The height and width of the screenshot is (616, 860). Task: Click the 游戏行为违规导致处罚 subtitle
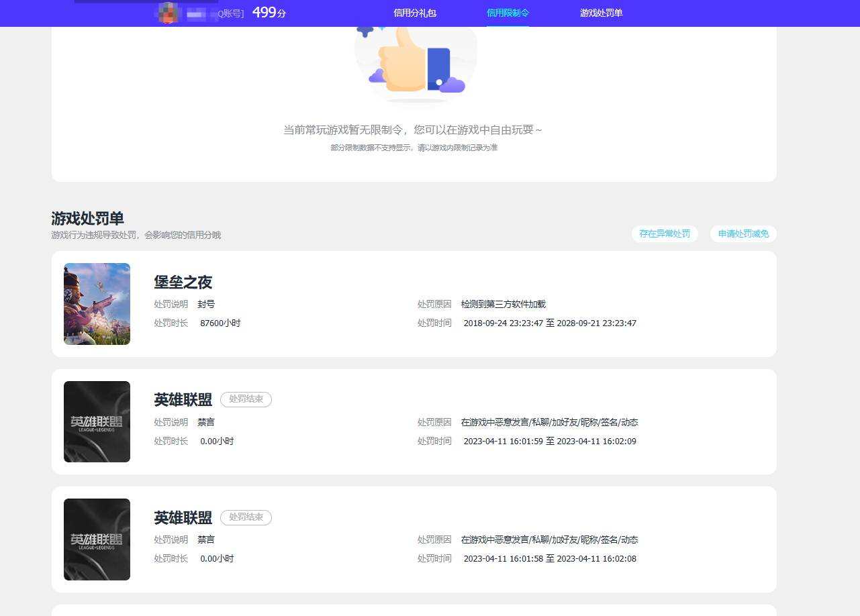click(136, 235)
